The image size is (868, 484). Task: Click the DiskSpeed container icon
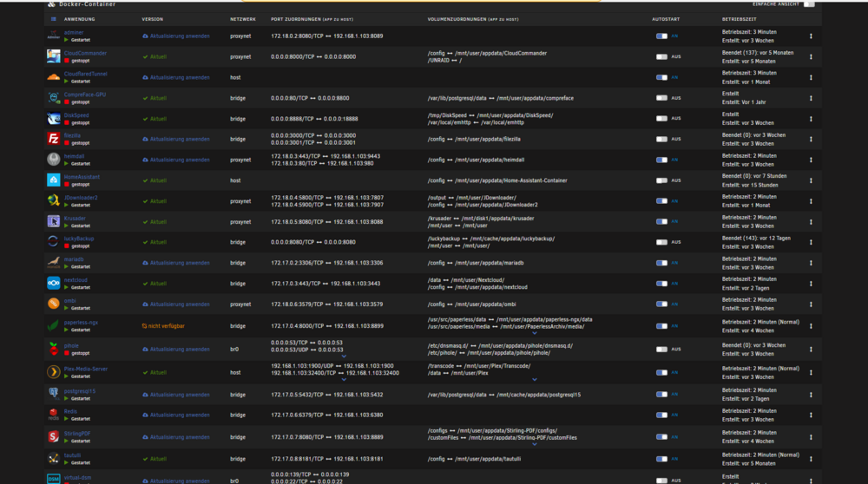tap(53, 118)
